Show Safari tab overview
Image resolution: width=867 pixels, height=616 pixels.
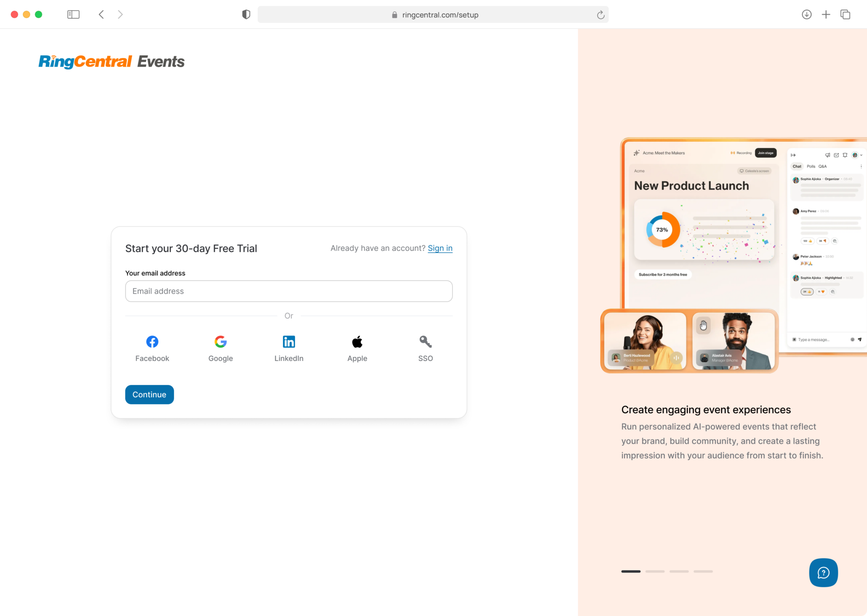click(845, 14)
